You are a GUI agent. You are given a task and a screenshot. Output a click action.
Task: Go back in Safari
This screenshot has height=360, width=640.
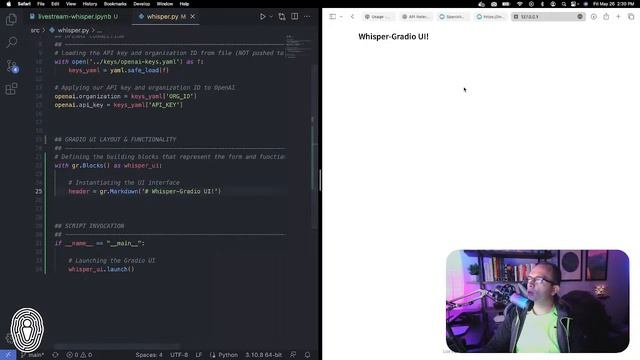pos(352,17)
